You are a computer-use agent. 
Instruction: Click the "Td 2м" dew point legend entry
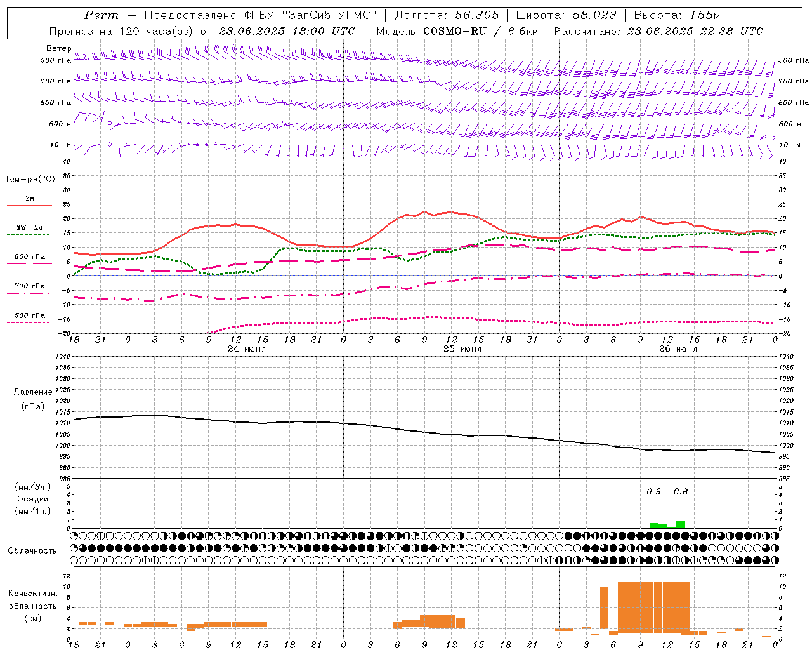(29, 227)
